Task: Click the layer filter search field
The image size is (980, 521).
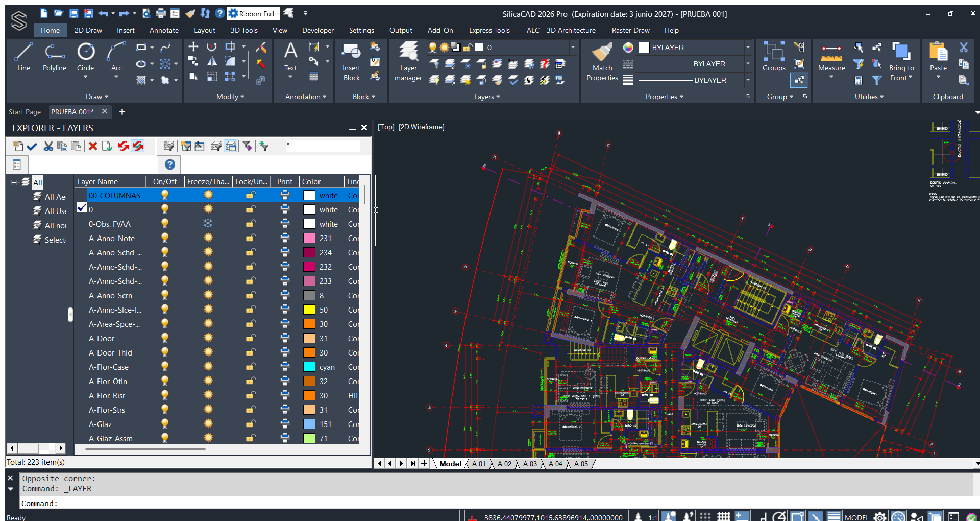Action: click(323, 146)
